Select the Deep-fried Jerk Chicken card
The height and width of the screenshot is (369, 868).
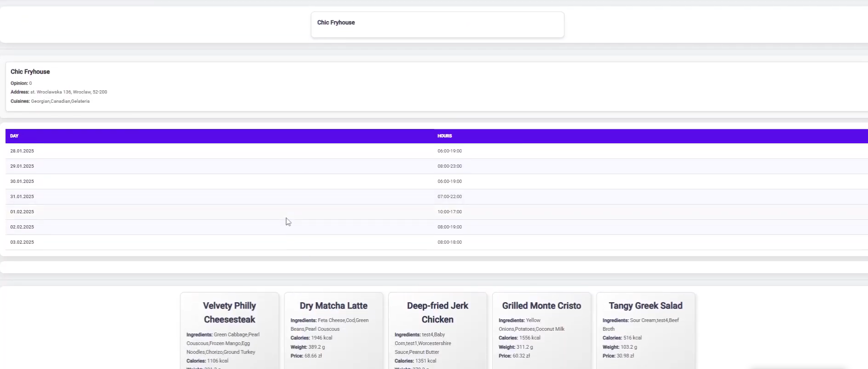click(x=437, y=312)
